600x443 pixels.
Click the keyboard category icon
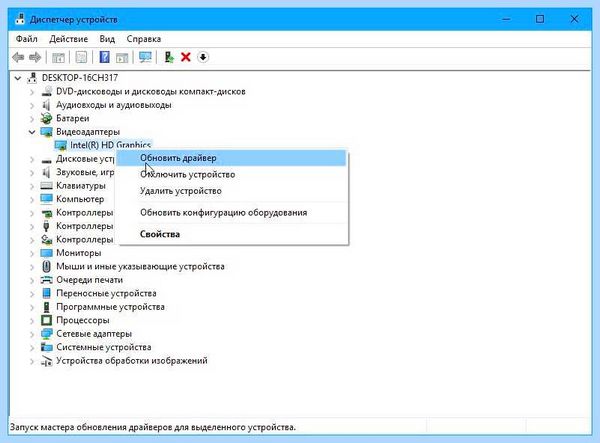tap(47, 186)
